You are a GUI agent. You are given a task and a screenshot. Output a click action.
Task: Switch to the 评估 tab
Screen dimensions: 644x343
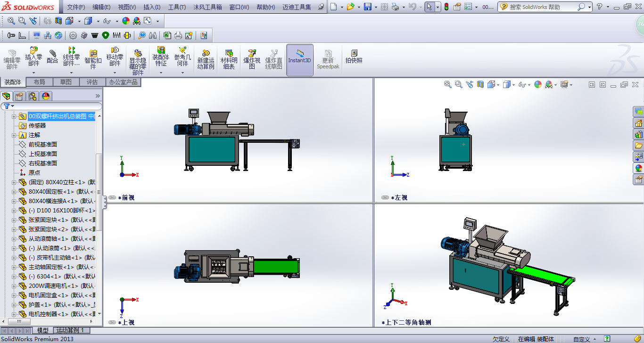click(92, 82)
